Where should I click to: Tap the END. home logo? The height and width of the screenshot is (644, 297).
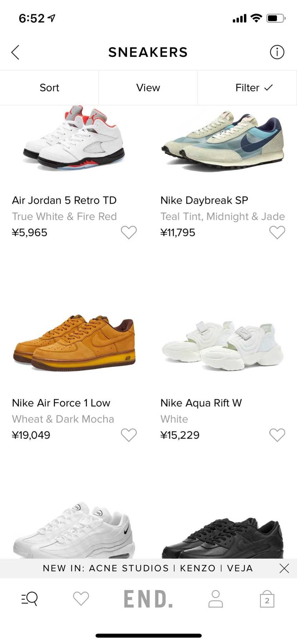[148, 599]
